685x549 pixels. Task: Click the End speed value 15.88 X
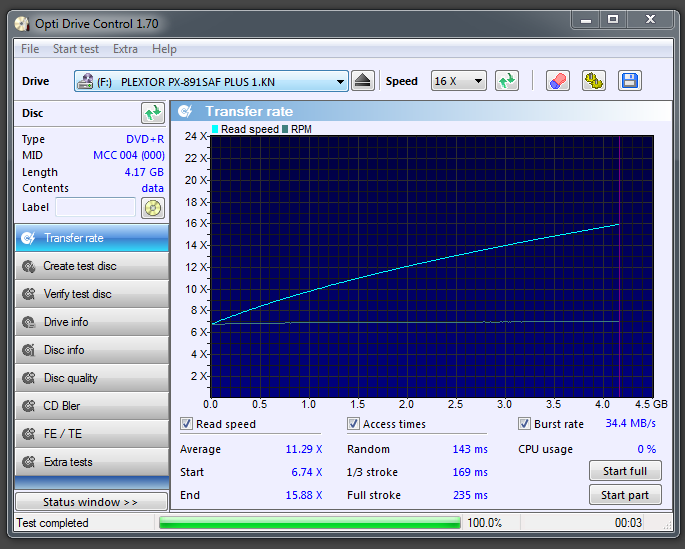304,495
